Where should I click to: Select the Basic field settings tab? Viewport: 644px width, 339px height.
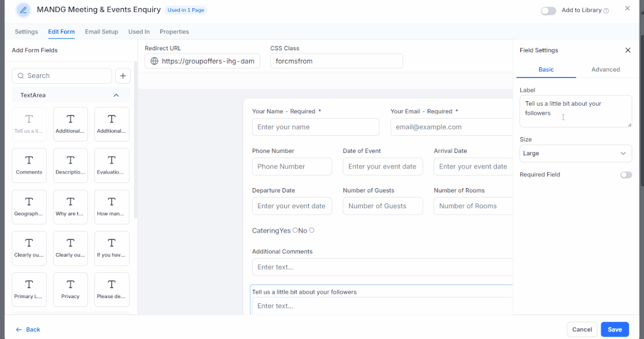point(546,69)
